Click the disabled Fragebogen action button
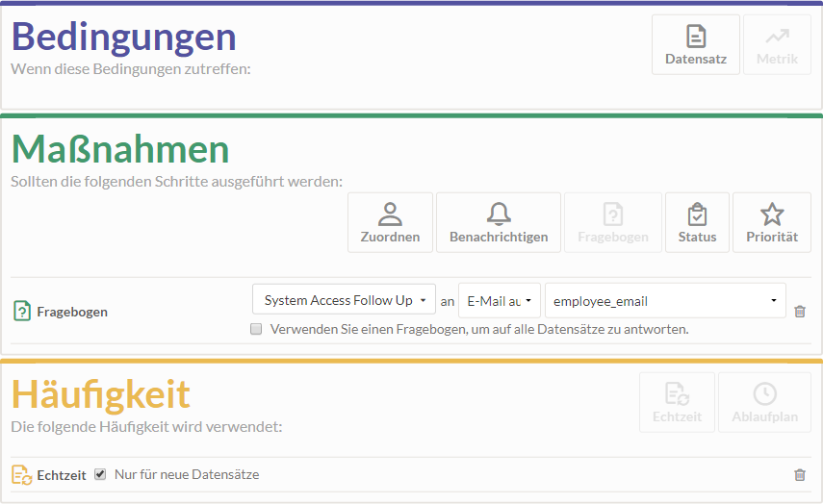The height and width of the screenshot is (504, 823). point(612,222)
